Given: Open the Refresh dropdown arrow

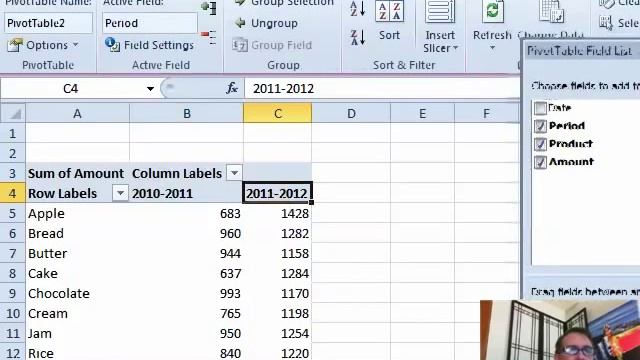Looking at the screenshot, I should pyautogui.click(x=492, y=48).
